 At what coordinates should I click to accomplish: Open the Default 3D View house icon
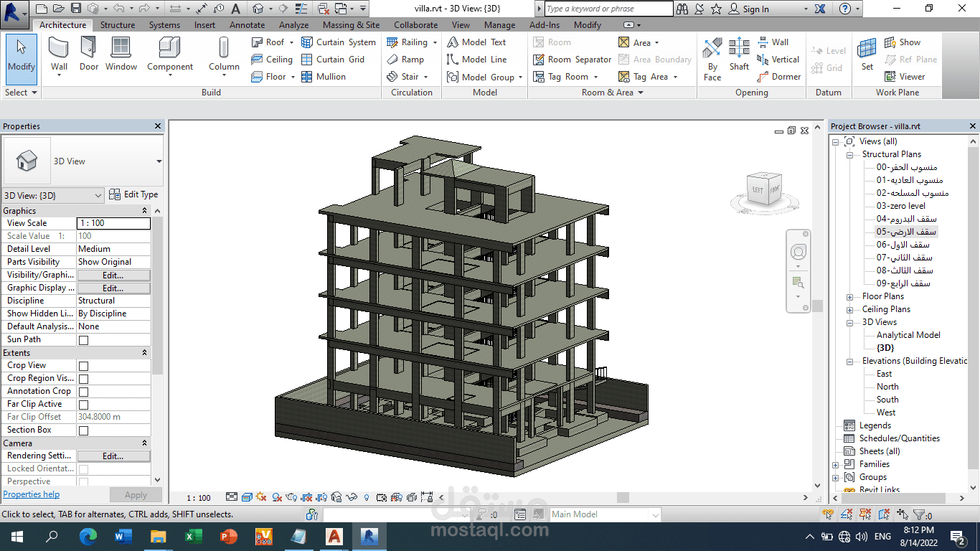coord(258,9)
